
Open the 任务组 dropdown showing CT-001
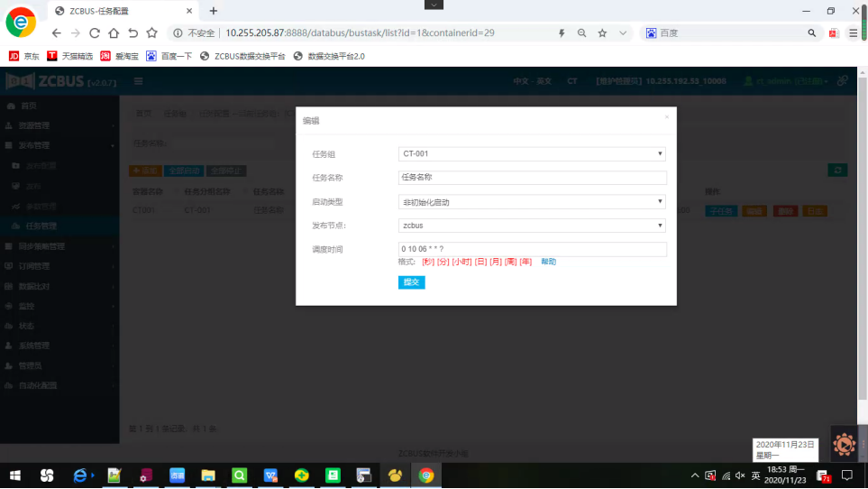tap(532, 154)
